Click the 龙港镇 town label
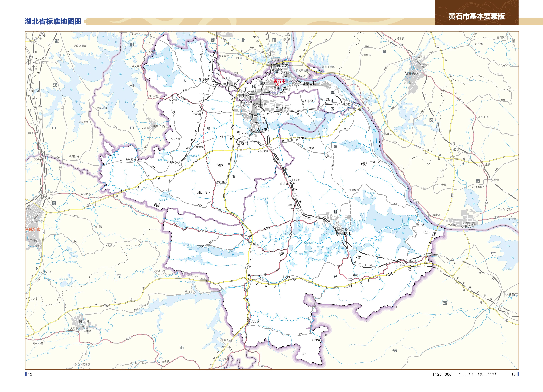 point(255,321)
